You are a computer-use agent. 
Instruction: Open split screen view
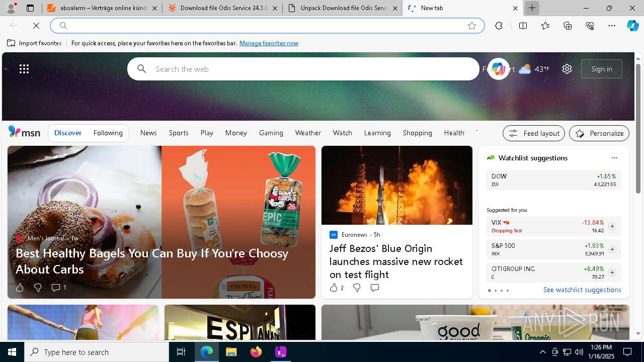coord(523,26)
